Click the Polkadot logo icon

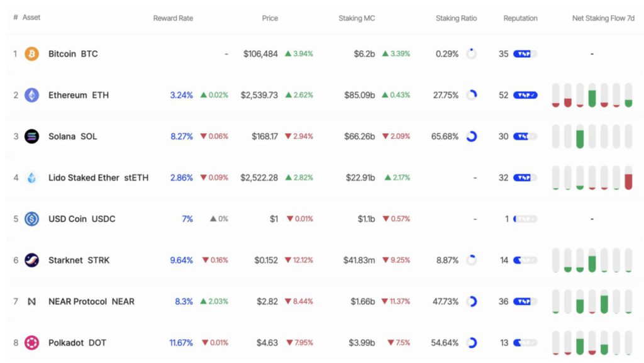point(31,343)
